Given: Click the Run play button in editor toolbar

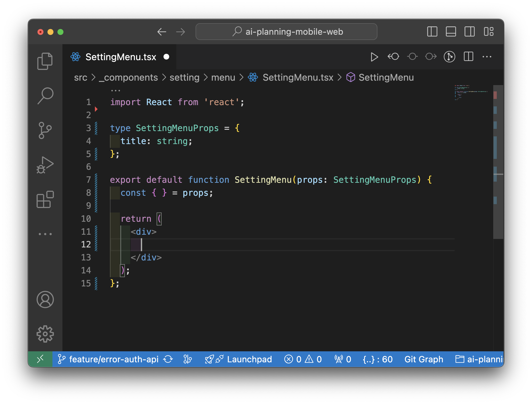Looking at the screenshot, I should point(374,57).
